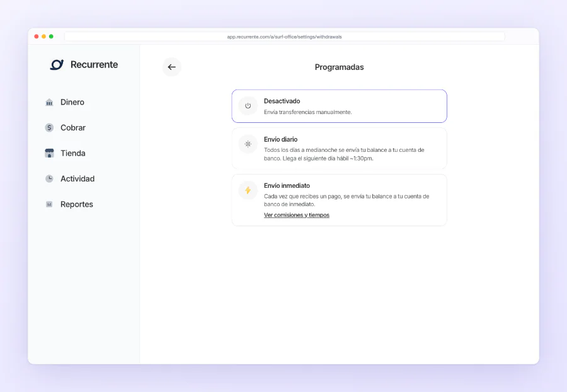The image size is (567, 392).
Task: Open the Ver comisiones y tiempos link
Action: coord(297,215)
